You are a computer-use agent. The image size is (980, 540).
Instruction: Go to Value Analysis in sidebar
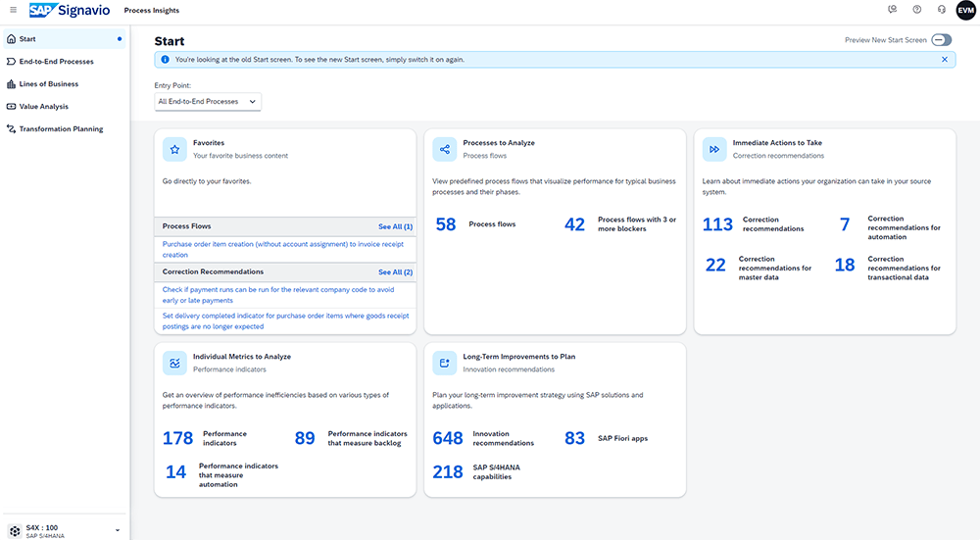(44, 107)
